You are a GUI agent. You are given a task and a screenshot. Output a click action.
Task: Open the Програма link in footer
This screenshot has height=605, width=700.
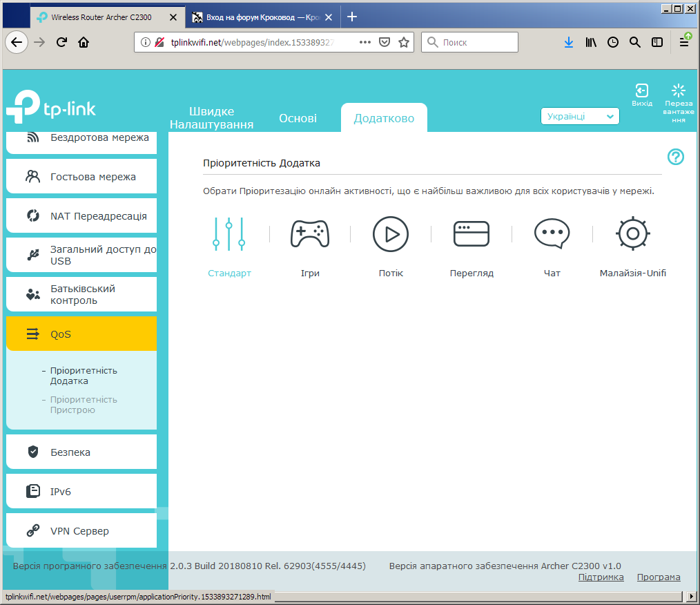[659, 577]
